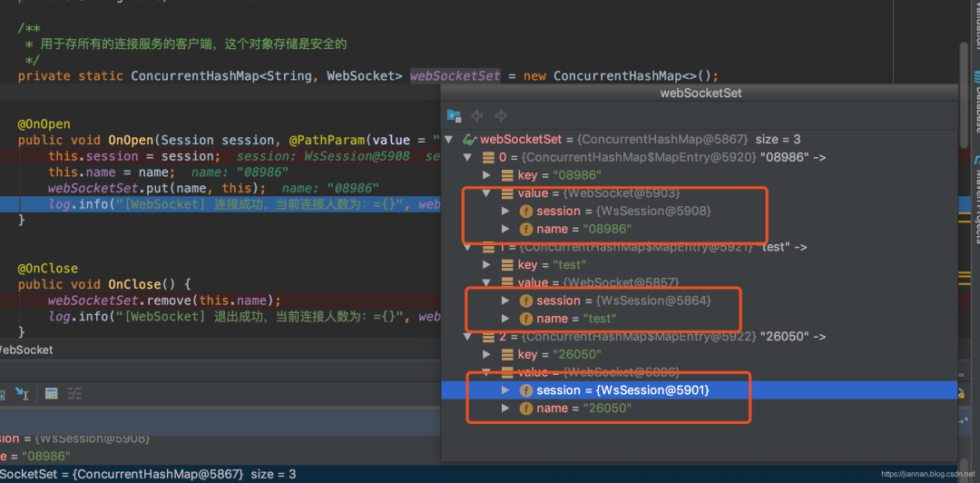This screenshot has width=980, height=483.
Task: Click the forward arrow in webSocketSet popup
Action: coord(500,115)
